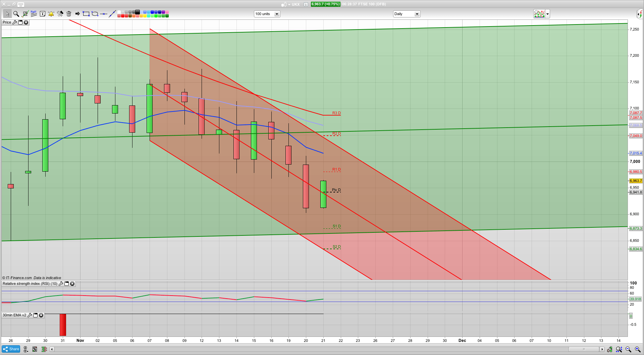Select the red color swatch in the toolbar
This screenshot has height=355, width=644.
[x=122, y=16]
